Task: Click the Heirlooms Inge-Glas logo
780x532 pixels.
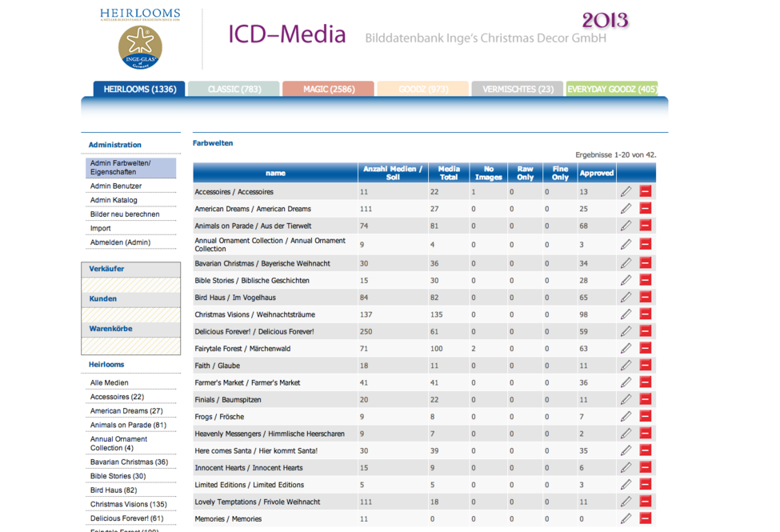Action: [x=140, y=39]
